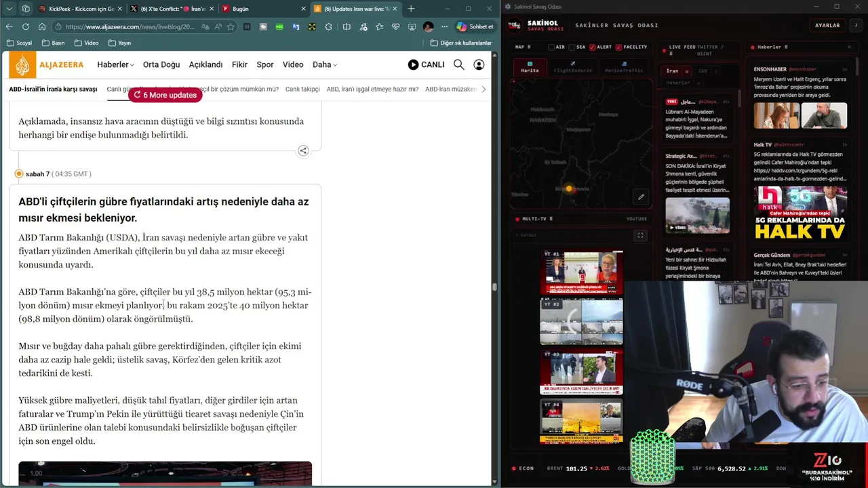Screen dimensions: 868x488
Task: Open Edge settings and more menu
Action: pyautogui.click(x=444, y=26)
